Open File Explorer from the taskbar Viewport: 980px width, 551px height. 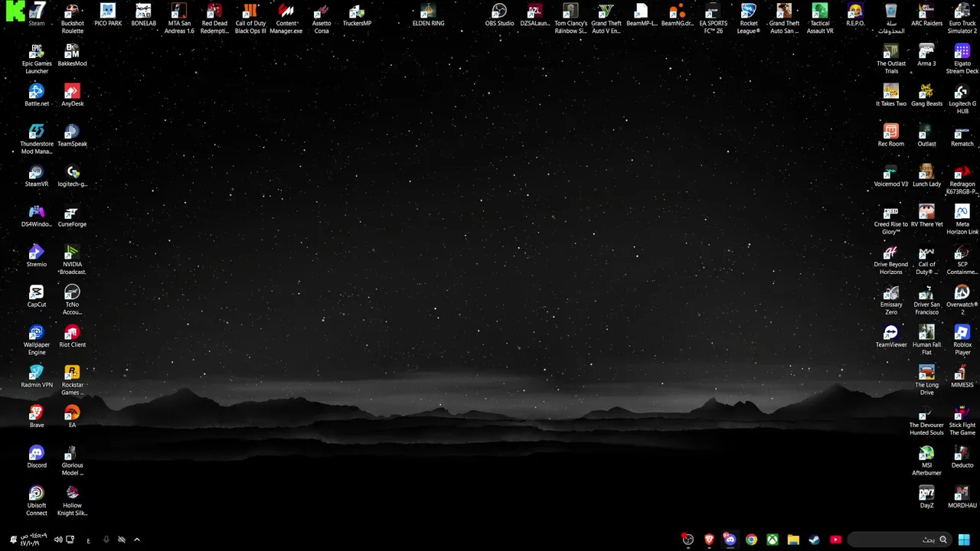(793, 540)
